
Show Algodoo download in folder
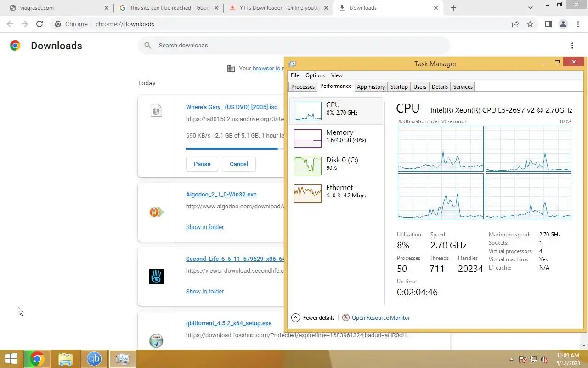click(205, 227)
